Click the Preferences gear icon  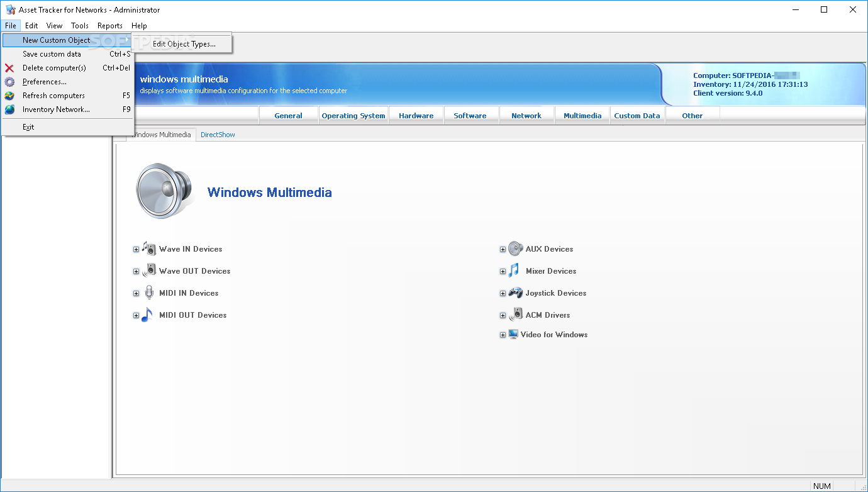point(9,82)
